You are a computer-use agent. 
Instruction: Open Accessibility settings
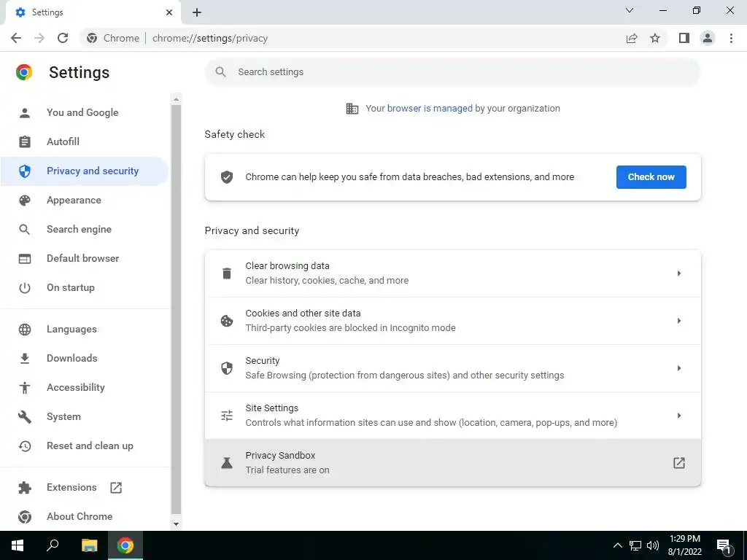tap(85, 388)
